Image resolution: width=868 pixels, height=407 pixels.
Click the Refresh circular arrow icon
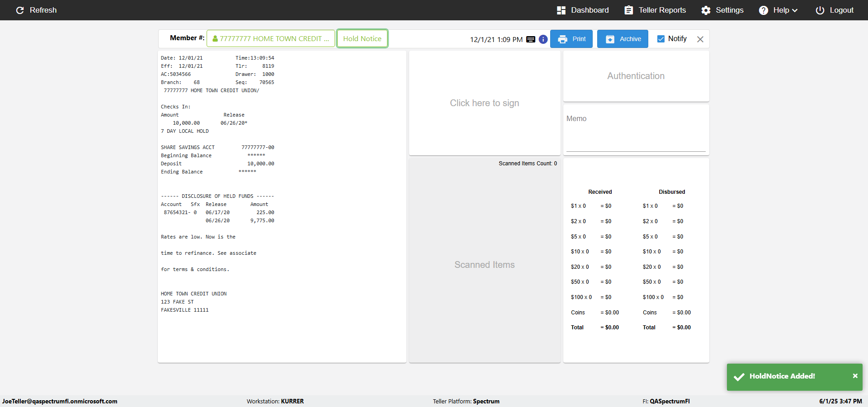click(x=20, y=10)
